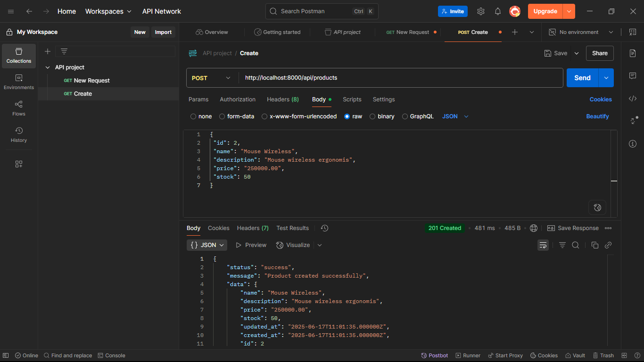Image resolution: width=644 pixels, height=362 pixels.
Task: Click the request URL input field
Action: 401,78
